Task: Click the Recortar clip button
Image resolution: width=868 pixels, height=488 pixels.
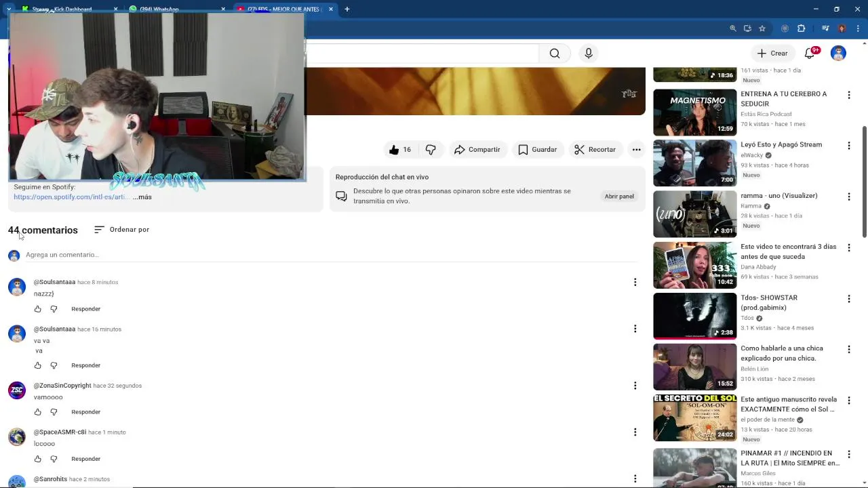Action: (595, 150)
